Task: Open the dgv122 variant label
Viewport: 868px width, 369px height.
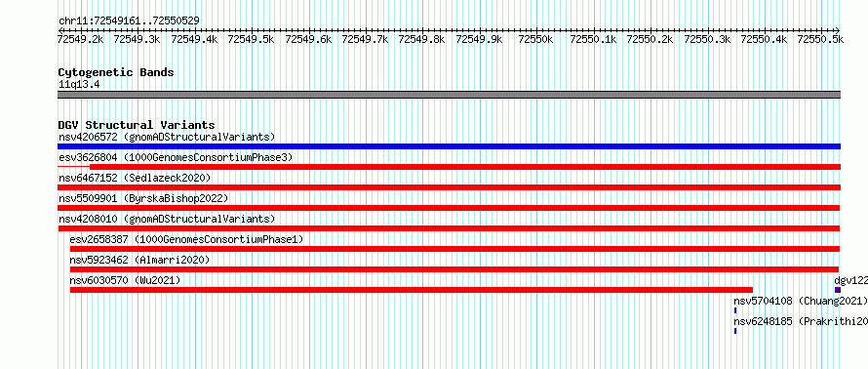Action: pos(850,280)
